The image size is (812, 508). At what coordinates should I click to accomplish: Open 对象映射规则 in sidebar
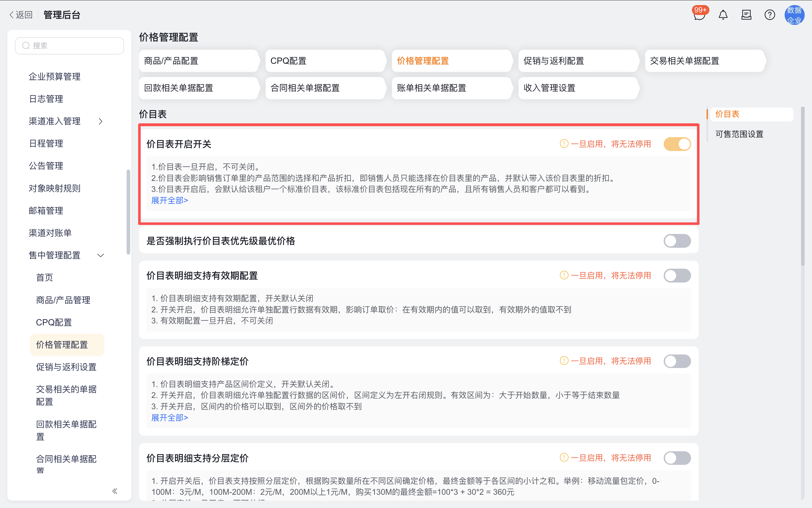[55, 188]
